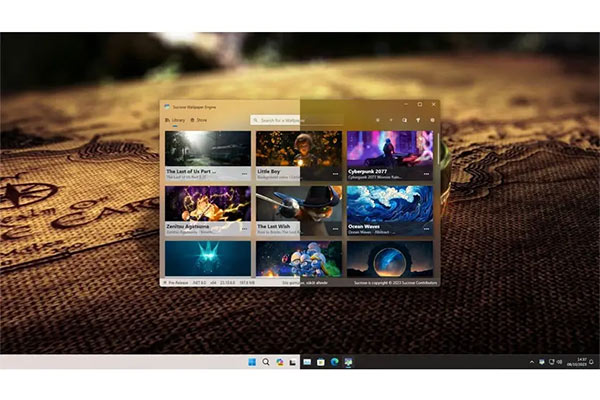Open the settings gear icon

click(x=432, y=120)
